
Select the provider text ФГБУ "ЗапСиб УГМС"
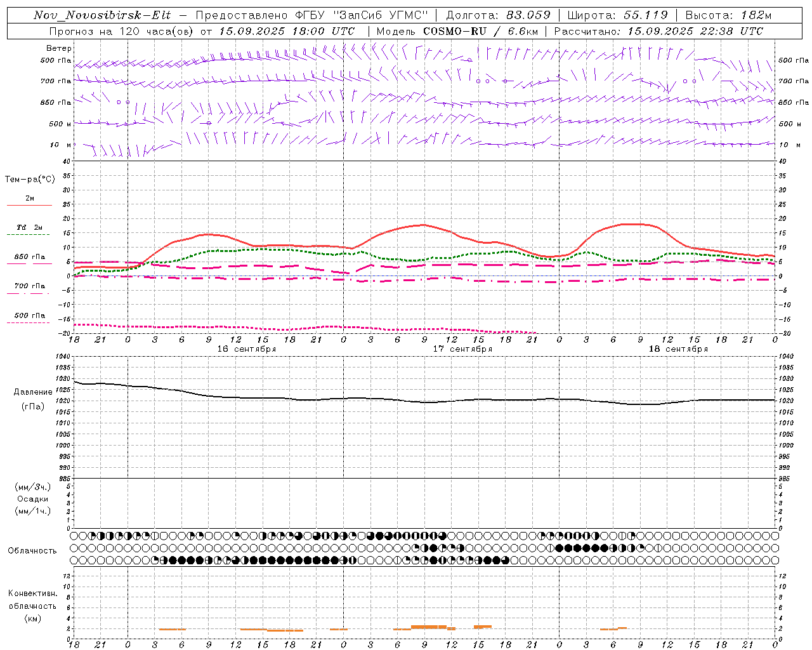pyautogui.click(x=362, y=15)
